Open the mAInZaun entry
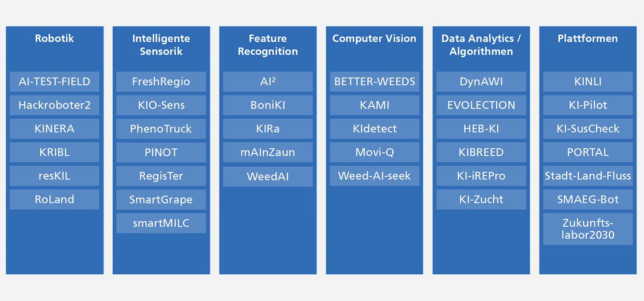Viewport: 644px width, 301px height. pyautogui.click(x=268, y=152)
